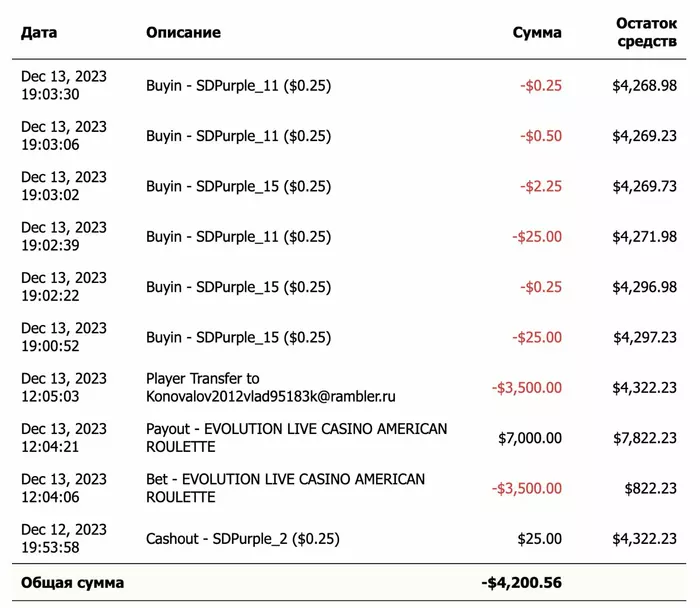The image size is (700, 608).
Task: Select the Cashout SDPurple_2 row
Action: [349, 539]
